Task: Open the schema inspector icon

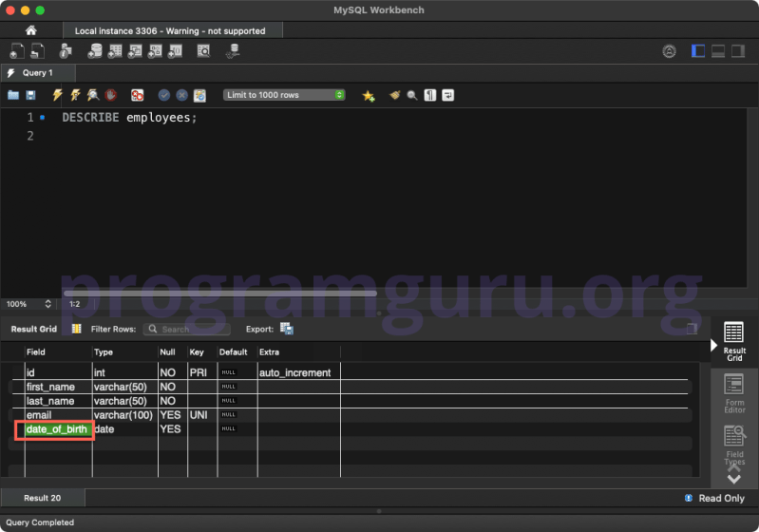Action: point(66,51)
